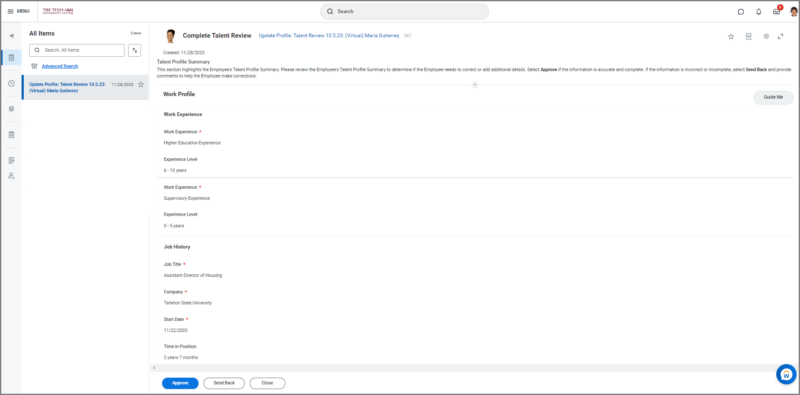Click the 6 - 10 years experience level
800x395 pixels.
[175, 170]
